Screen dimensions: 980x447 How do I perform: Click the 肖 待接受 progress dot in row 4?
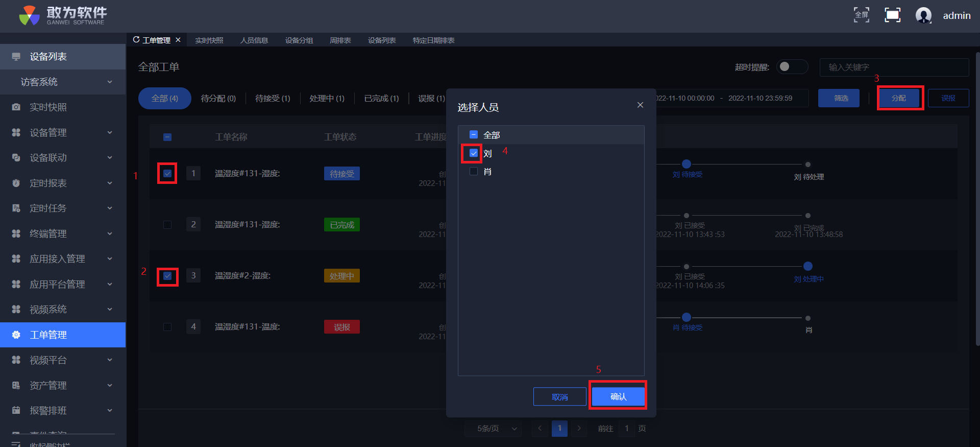pyautogui.click(x=687, y=317)
